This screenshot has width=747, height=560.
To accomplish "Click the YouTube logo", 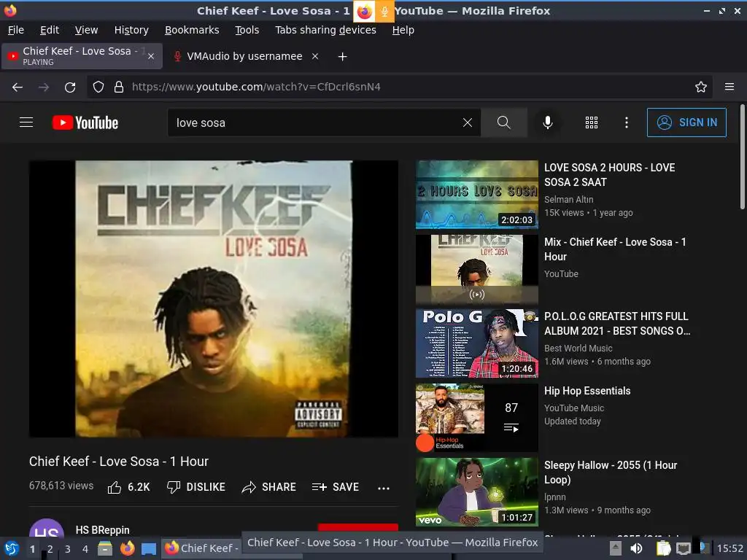I will pos(85,122).
